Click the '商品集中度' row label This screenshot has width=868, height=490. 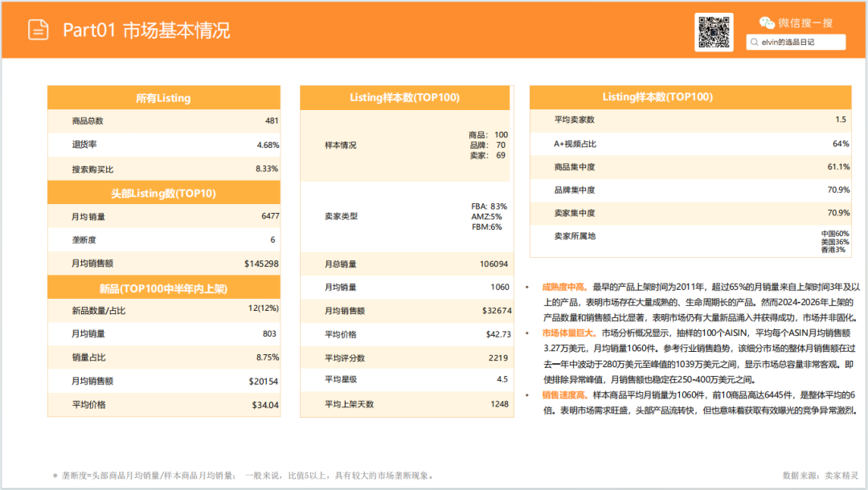tap(575, 167)
